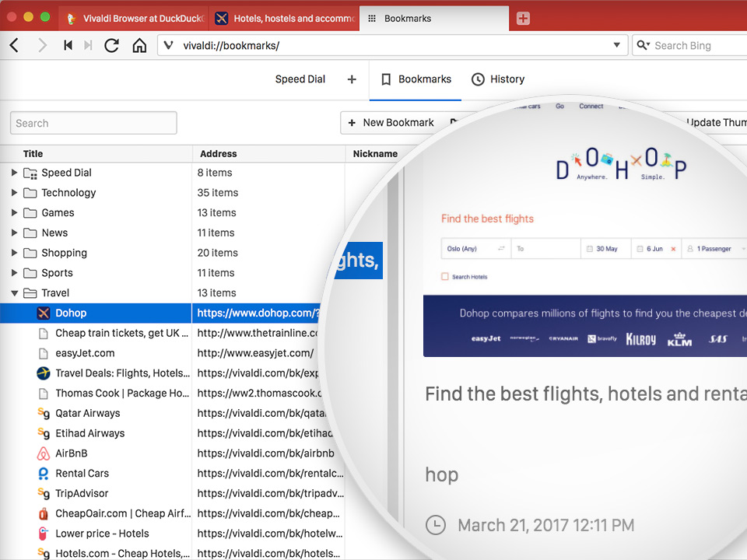The image size is (747, 560).
Task: Click the rewind history button
Action: click(68, 46)
